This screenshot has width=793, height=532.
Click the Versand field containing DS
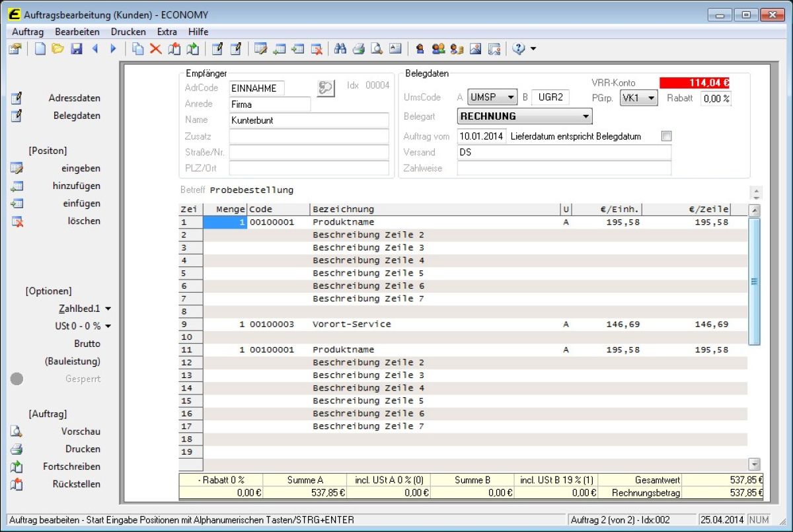click(564, 152)
